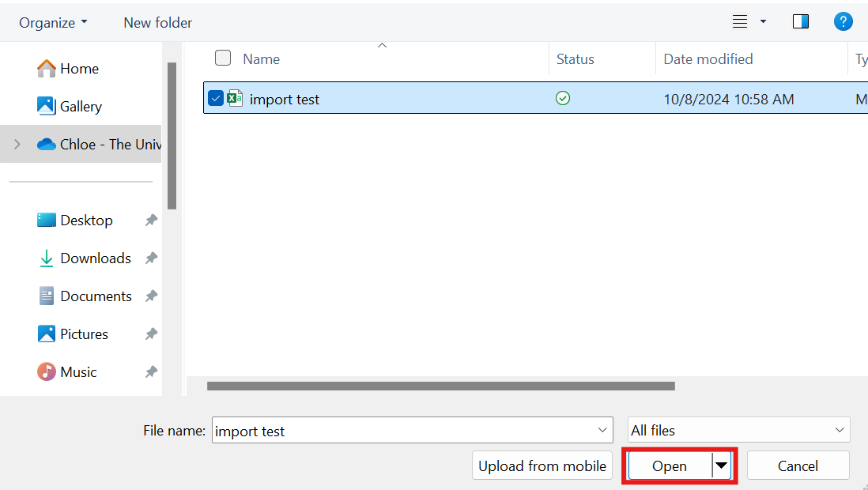868x490 pixels.
Task: Change the view layout icon in toolbar
Action: [x=742, y=21]
